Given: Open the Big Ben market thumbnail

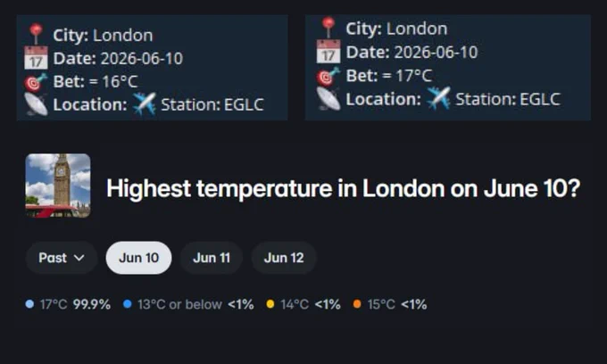Looking at the screenshot, I should pyautogui.click(x=58, y=186).
